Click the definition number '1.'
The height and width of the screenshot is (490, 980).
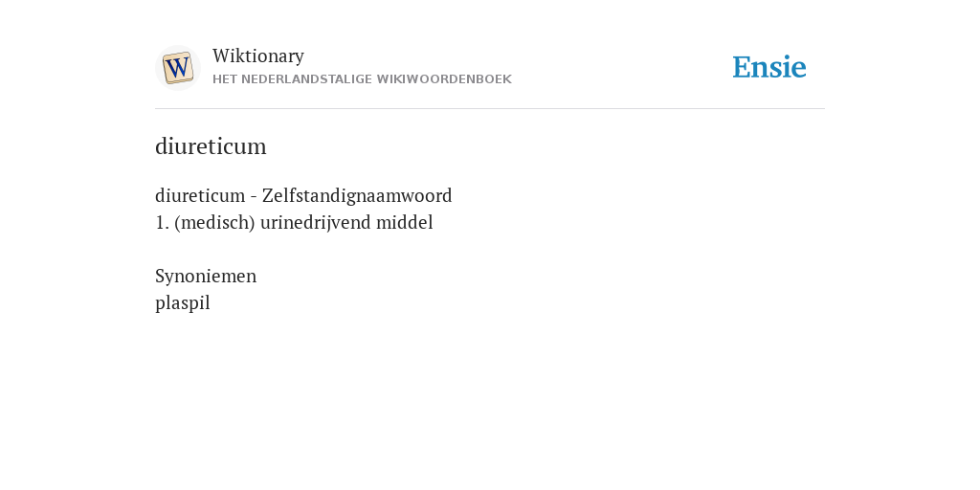162,222
